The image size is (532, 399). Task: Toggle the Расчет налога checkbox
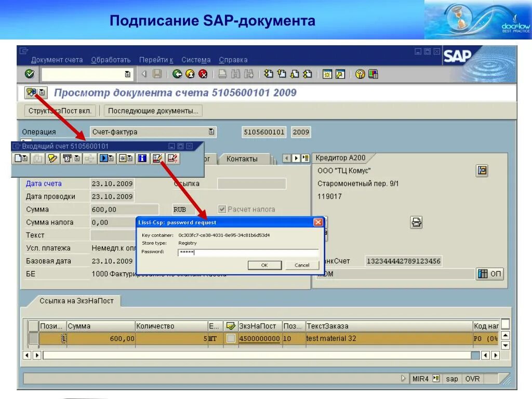[222, 209]
